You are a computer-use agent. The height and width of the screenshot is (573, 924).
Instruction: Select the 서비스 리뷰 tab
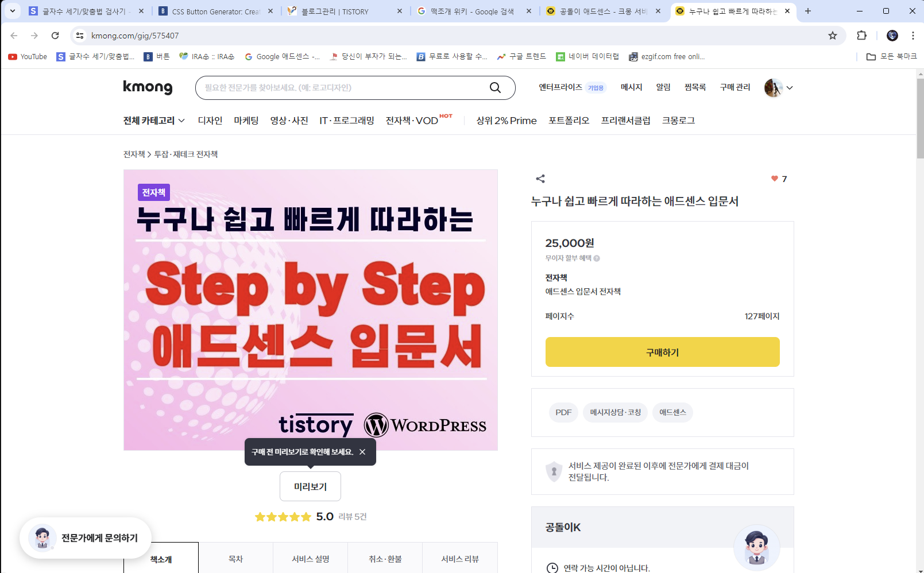pos(460,558)
